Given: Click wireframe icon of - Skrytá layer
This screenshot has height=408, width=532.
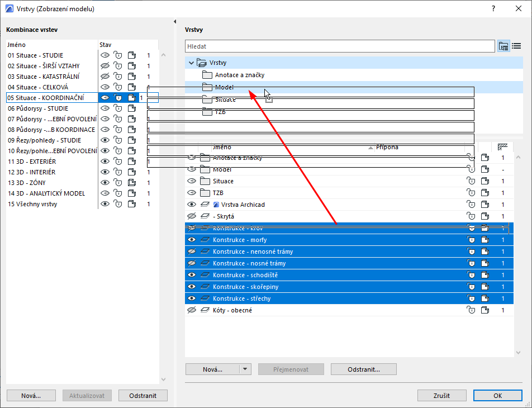Looking at the screenshot, I should click(x=485, y=216).
